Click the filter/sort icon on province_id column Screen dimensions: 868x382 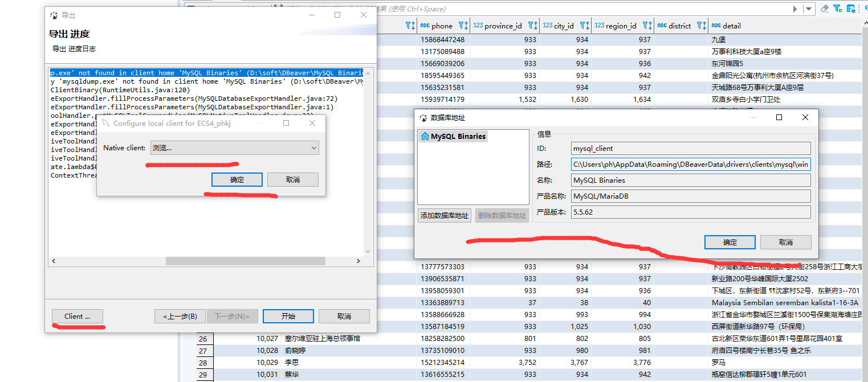tap(532, 26)
